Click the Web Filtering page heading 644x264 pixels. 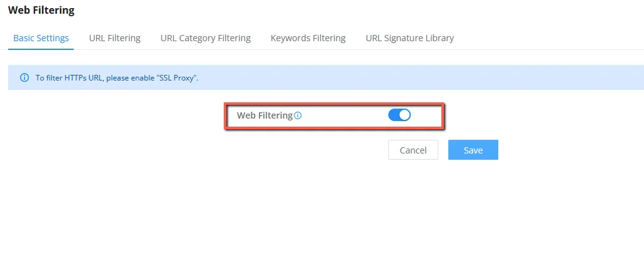tap(41, 10)
